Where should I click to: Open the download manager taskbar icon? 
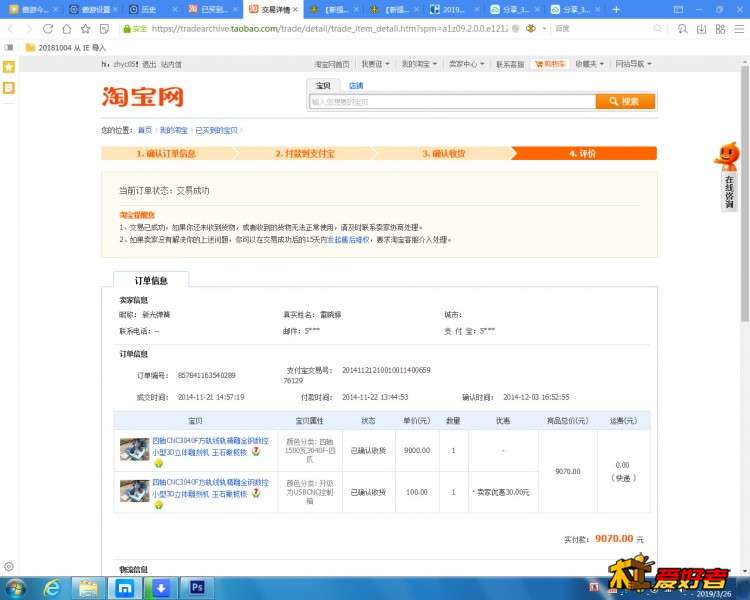coord(161,588)
